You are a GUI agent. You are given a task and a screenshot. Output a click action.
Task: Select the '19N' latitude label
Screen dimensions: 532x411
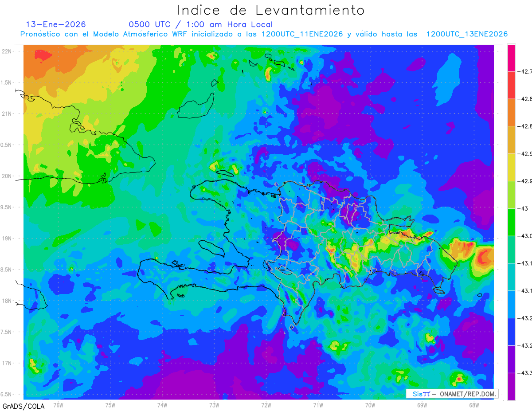coord(7,239)
